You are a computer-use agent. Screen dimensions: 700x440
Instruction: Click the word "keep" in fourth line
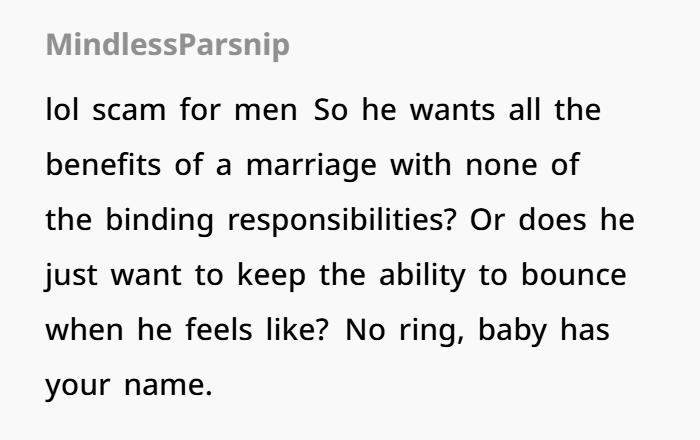point(271,275)
